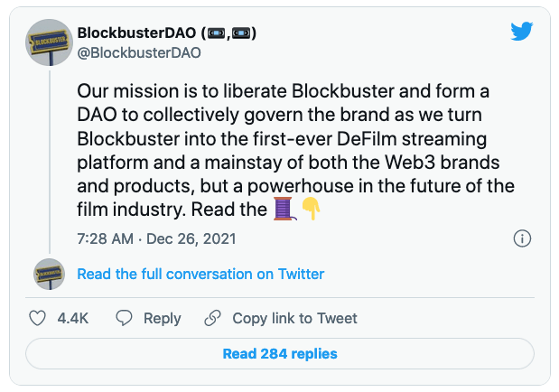Click the purple thread spool emoji

pyautogui.click(x=284, y=209)
